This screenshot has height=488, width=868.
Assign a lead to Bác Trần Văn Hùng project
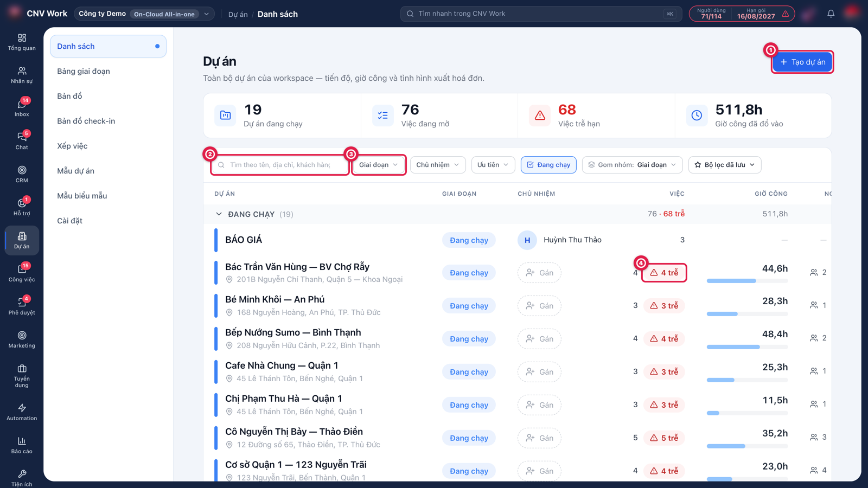pos(539,273)
